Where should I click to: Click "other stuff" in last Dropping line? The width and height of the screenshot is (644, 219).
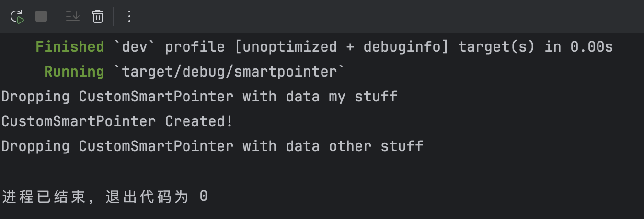coord(376,146)
